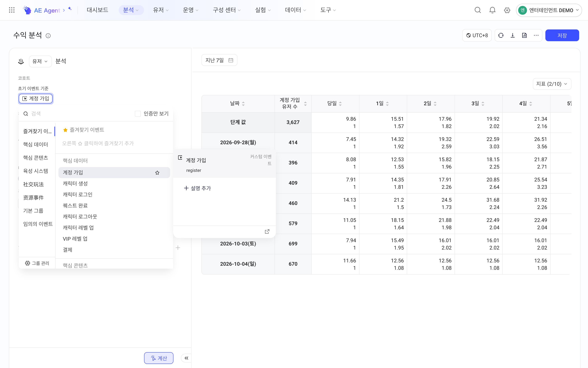
Task: Collapse the left panel double-arrow
Action: click(x=186, y=358)
